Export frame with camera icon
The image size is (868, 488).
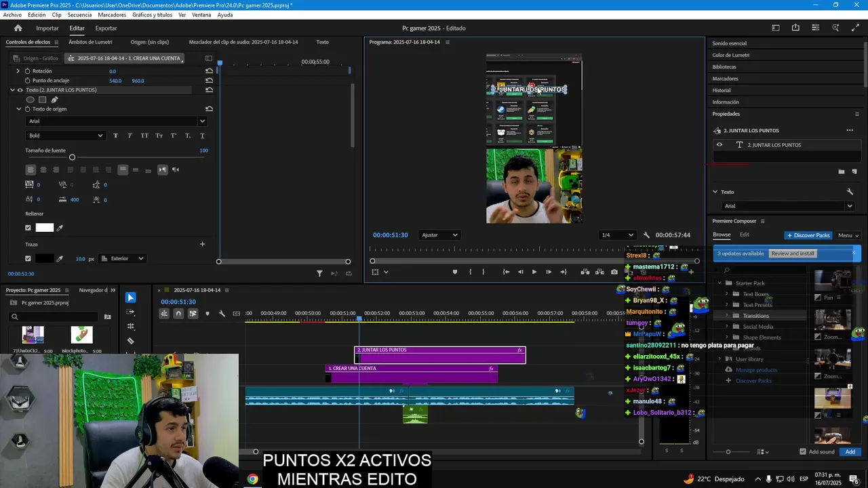[614, 272]
